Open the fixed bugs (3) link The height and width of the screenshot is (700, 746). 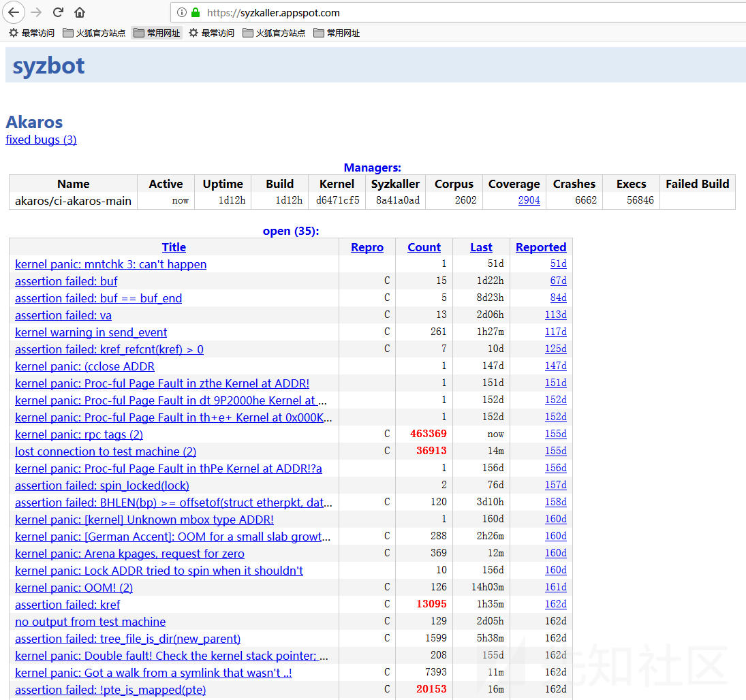[x=41, y=140]
